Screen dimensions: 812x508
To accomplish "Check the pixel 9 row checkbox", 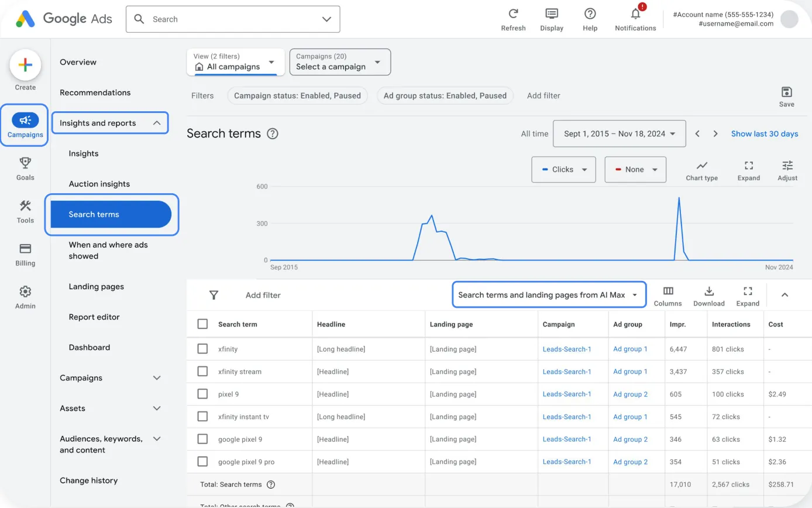I will click(202, 394).
